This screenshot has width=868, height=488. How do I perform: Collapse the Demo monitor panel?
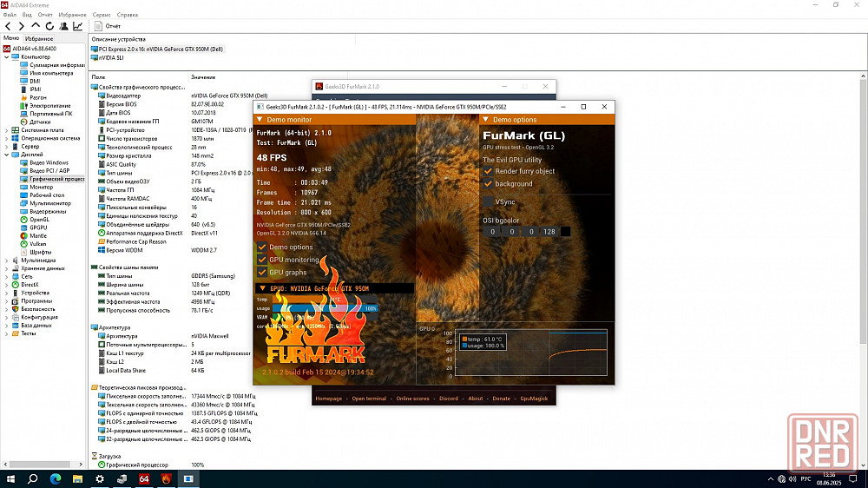[260, 120]
